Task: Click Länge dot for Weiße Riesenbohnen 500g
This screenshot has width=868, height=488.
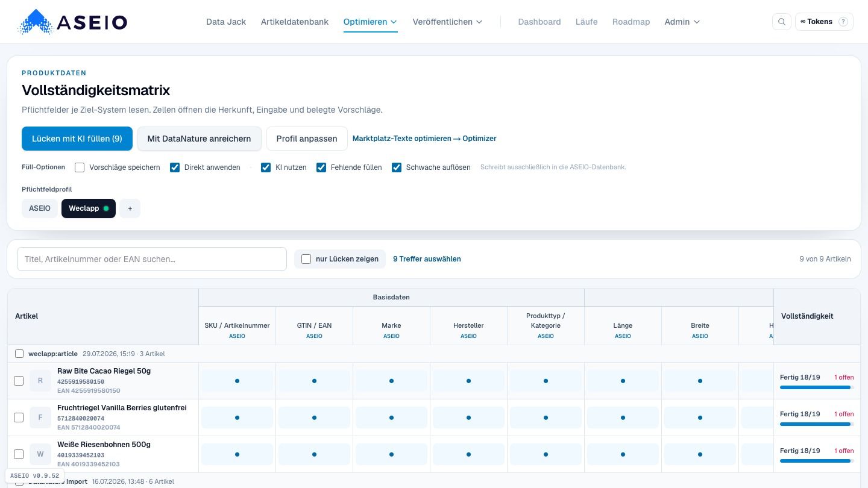Action: click(x=623, y=454)
